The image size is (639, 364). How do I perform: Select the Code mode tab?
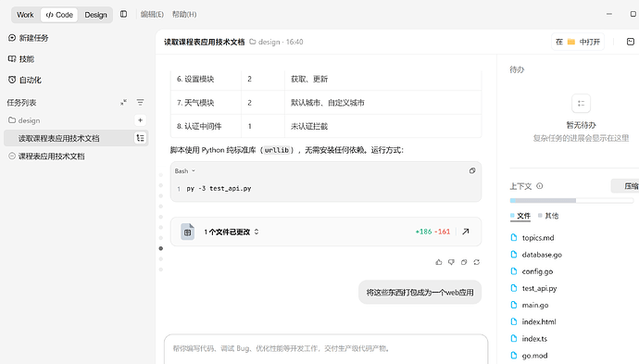tap(59, 15)
